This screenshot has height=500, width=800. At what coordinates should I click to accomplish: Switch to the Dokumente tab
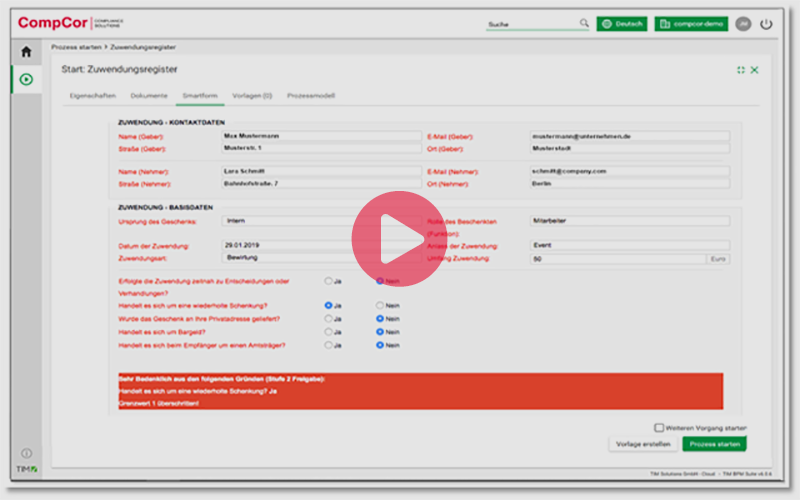(149, 96)
